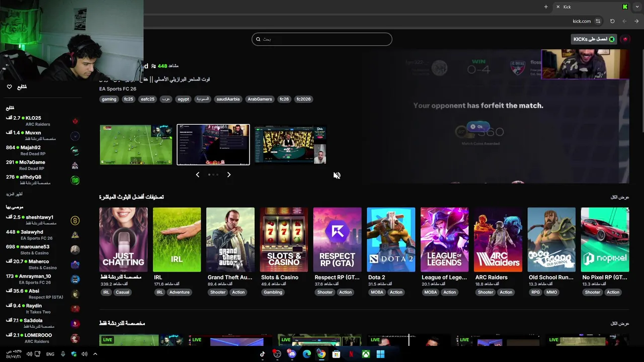
Task: Click 'عرض الكل' for top live categories
Action: click(620, 197)
